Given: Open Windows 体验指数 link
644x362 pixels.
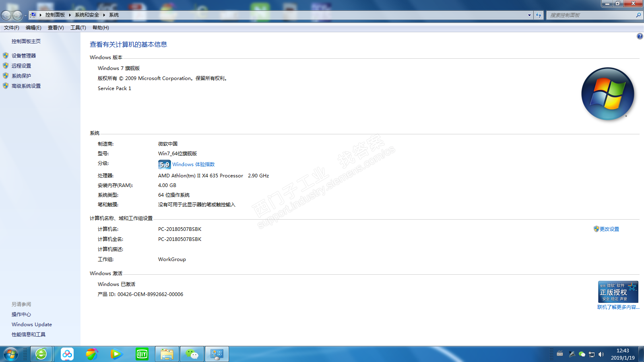Looking at the screenshot, I should pyautogui.click(x=194, y=165).
